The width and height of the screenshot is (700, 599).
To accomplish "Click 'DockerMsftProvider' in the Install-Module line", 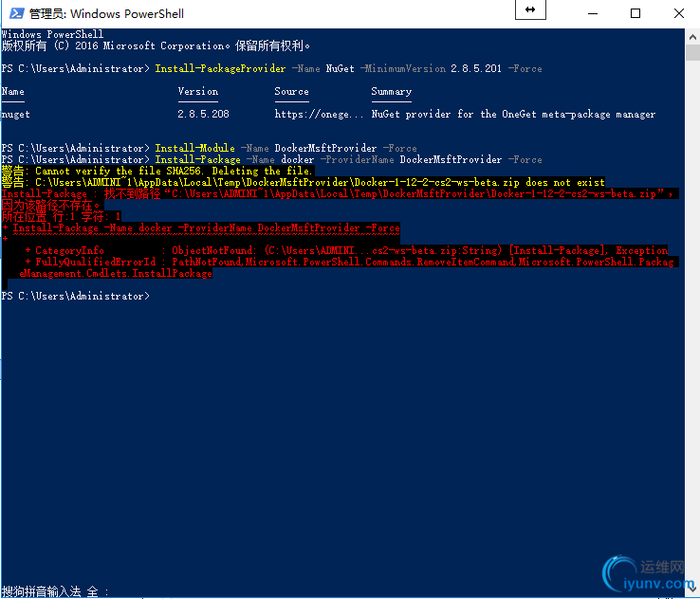I will (325, 148).
